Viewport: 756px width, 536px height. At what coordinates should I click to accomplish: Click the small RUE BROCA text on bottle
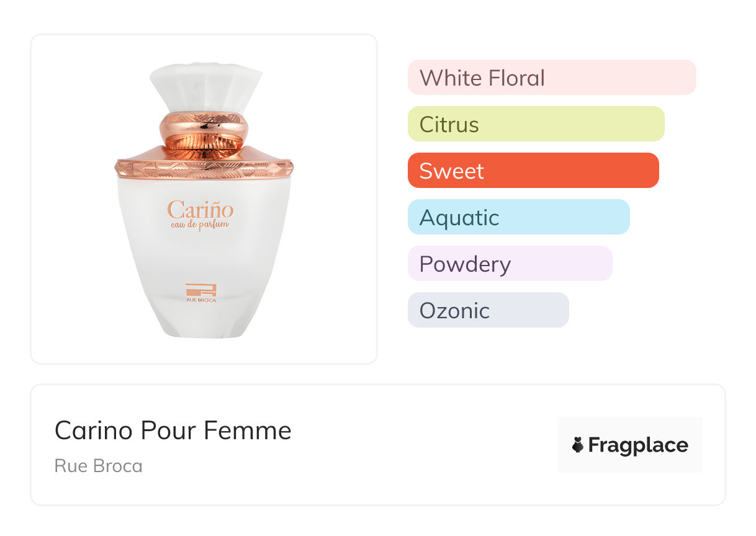pyautogui.click(x=200, y=300)
